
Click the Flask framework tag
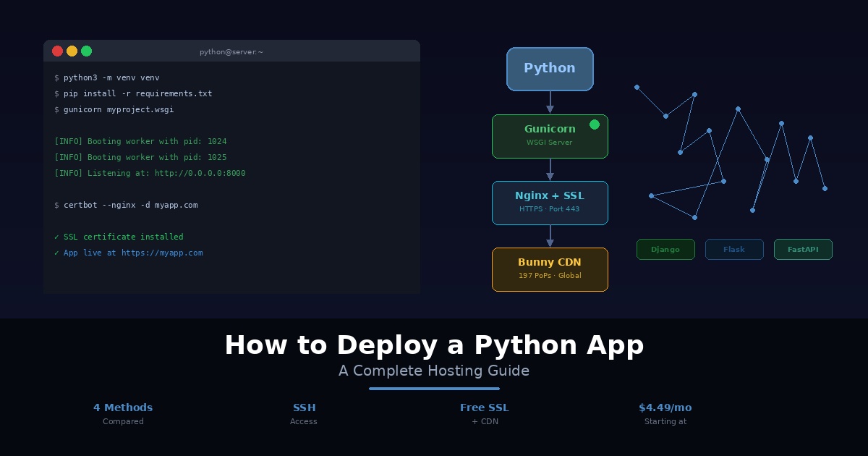734,249
